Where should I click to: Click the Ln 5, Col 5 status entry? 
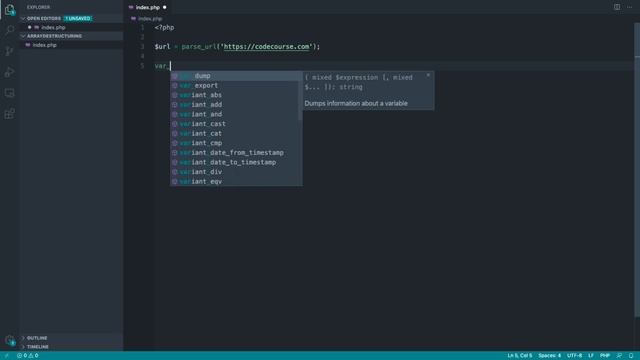coord(520,356)
